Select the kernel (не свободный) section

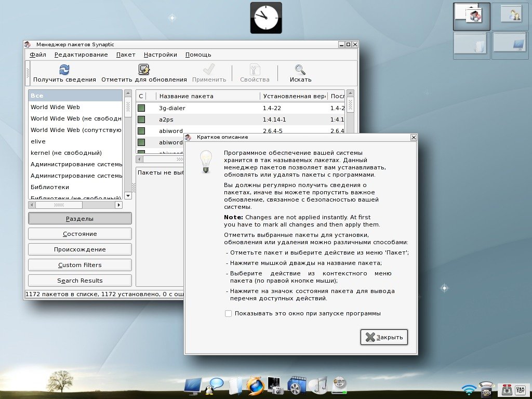75,153
